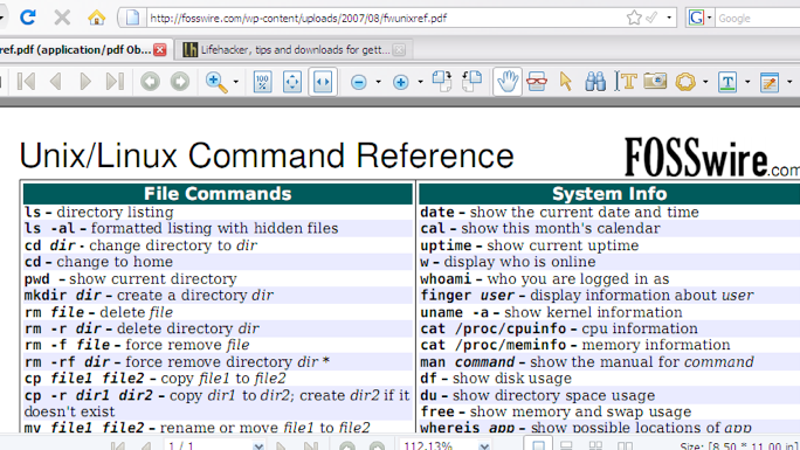
Task: Select the arrow annotation pointer tool
Action: tap(565, 82)
